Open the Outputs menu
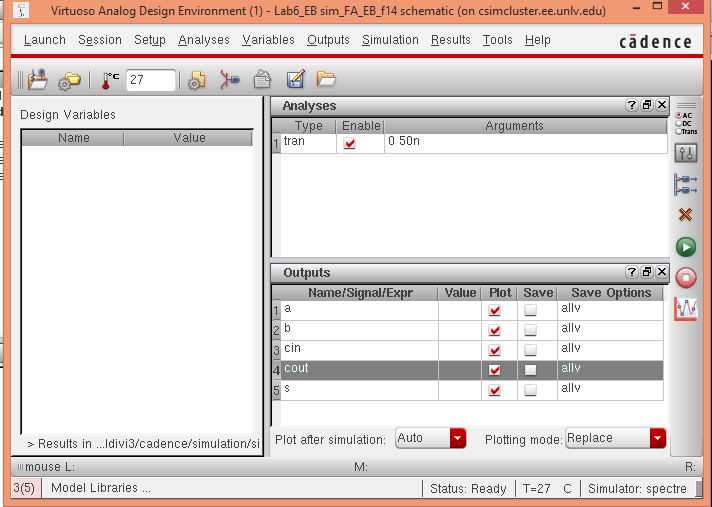Viewport: 712px width, 507px height. (328, 40)
